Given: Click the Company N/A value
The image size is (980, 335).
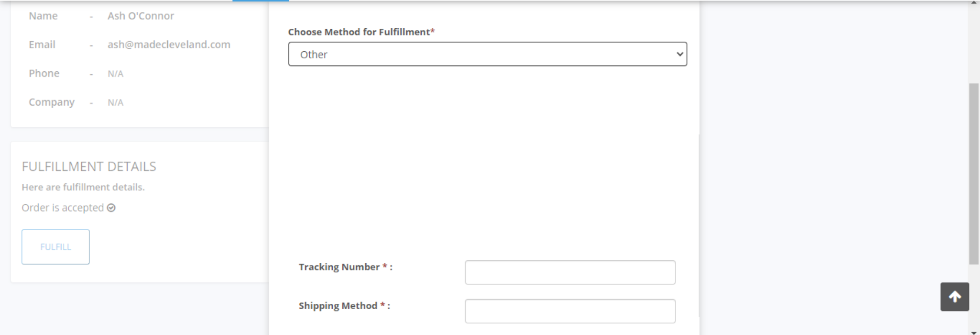Looking at the screenshot, I should pos(115,102).
